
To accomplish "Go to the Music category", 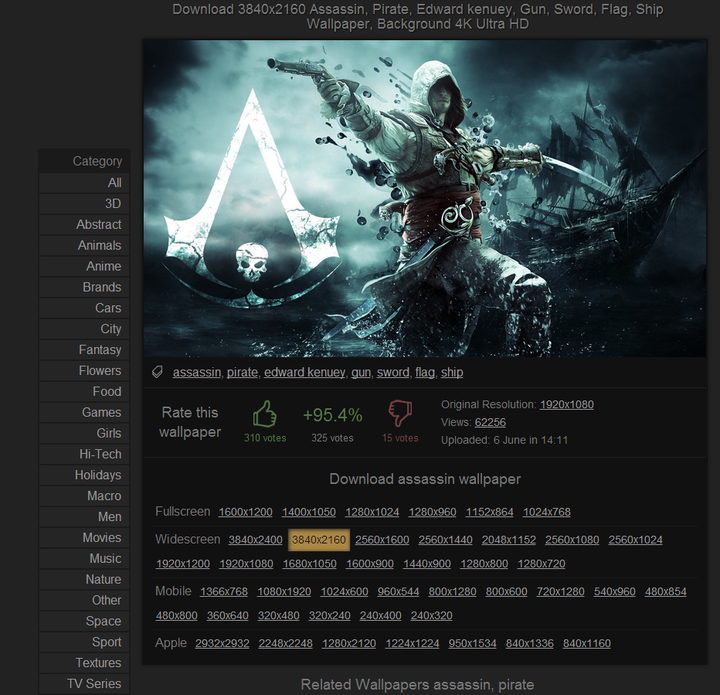I will pyautogui.click(x=84, y=559).
